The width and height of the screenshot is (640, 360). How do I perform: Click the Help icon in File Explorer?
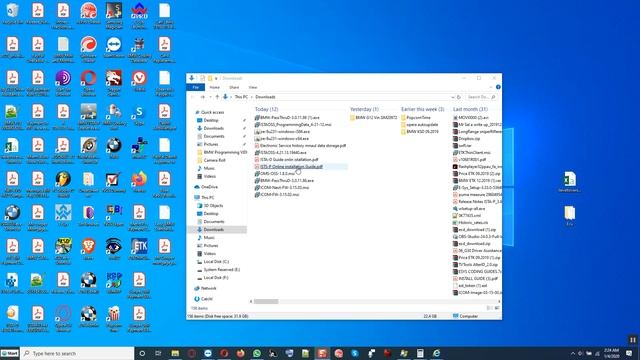tap(498, 87)
